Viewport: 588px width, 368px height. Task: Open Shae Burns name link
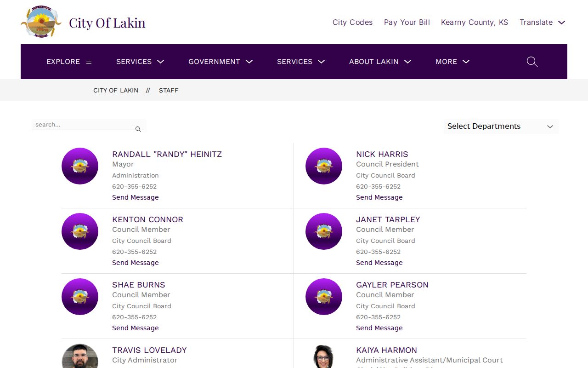click(x=139, y=285)
